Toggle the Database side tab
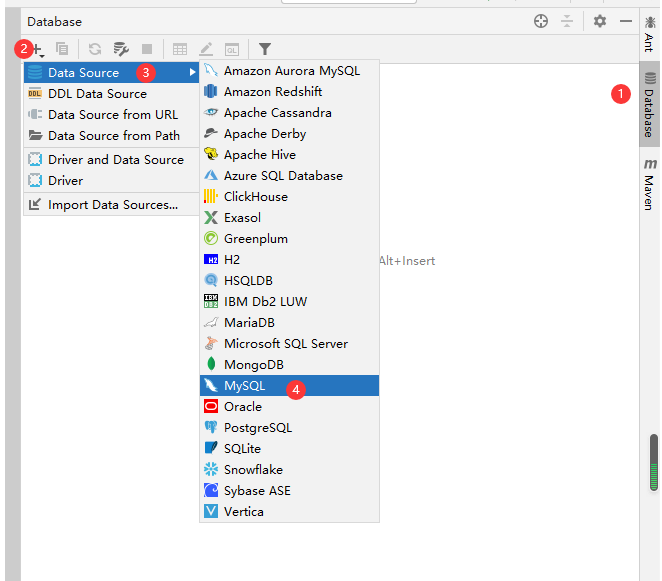This screenshot has width=662, height=581. tap(649, 104)
